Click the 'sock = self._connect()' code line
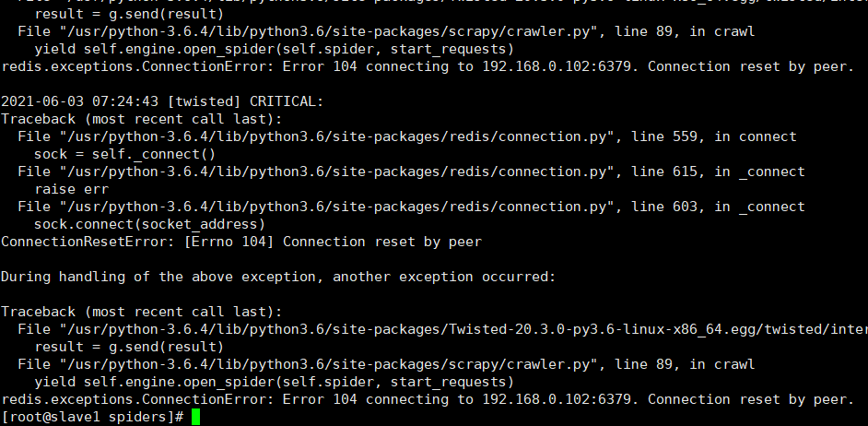This screenshot has height=426, width=868. coord(125,154)
